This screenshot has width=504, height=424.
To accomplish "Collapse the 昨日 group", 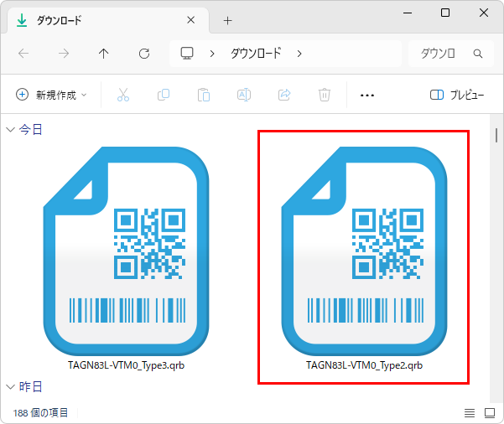I will click(11, 386).
